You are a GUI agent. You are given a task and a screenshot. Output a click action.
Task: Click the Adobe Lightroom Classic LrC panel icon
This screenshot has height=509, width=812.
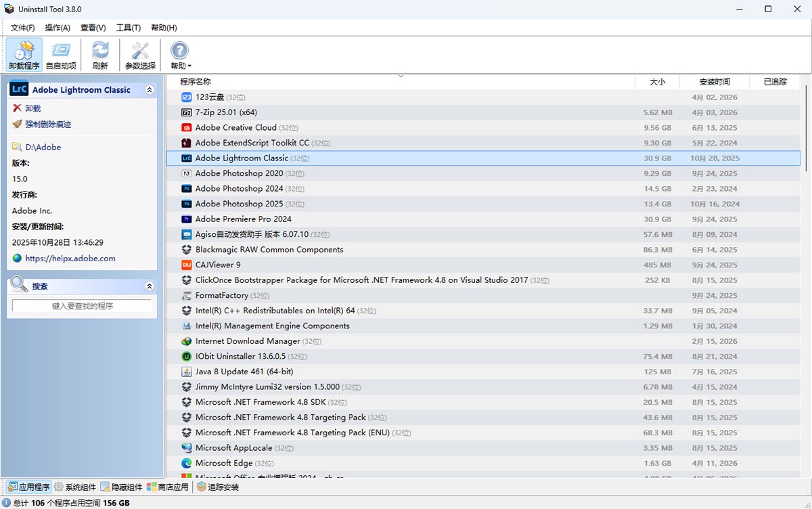point(19,89)
